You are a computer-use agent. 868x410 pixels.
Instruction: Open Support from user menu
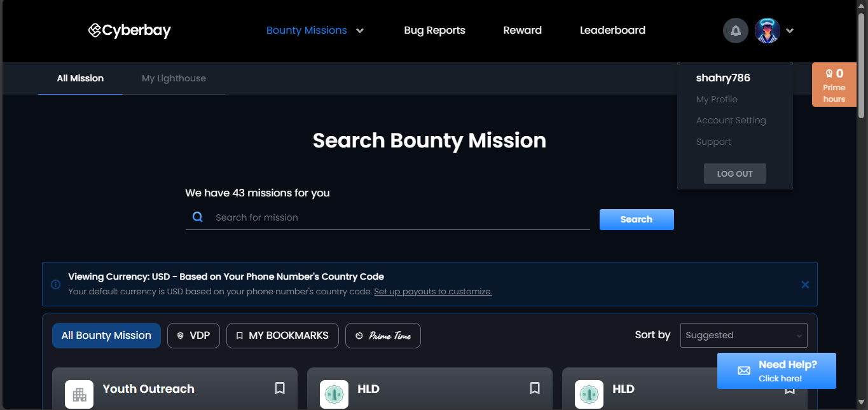click(x=713, y=142)
